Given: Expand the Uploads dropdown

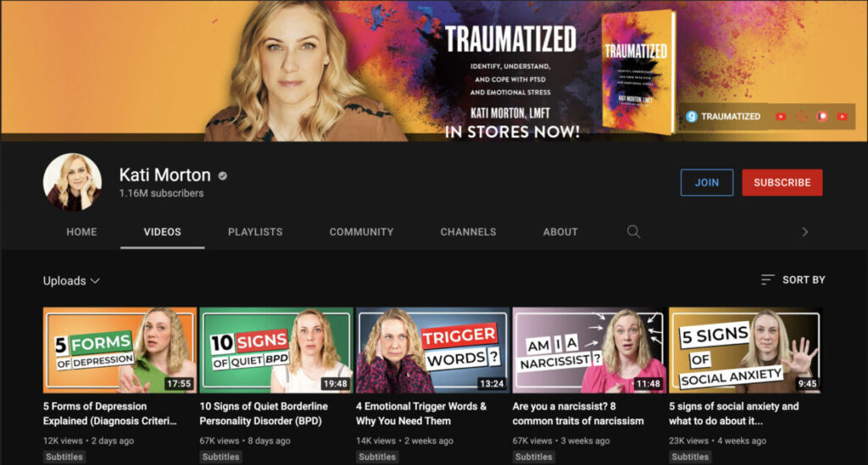Looking at the screenshot, I should 71,281.
